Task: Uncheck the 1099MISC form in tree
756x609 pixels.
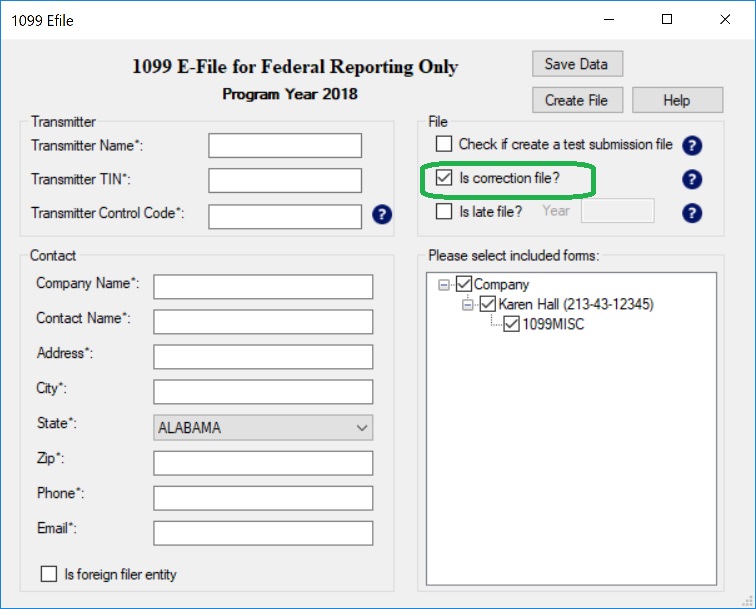Action: [x=511, y=324]
